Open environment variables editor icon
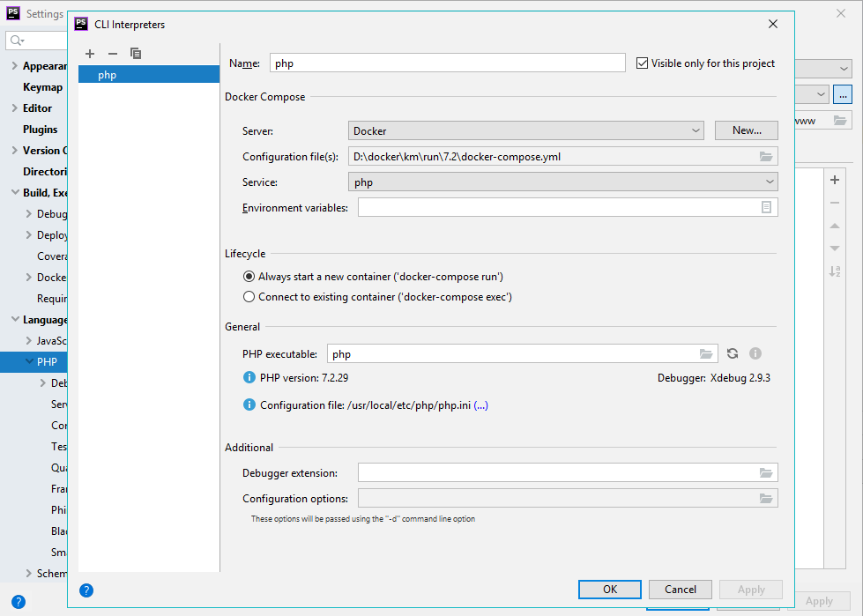Image resolution: width=863 pixels, height=616 pixels. 766,207
